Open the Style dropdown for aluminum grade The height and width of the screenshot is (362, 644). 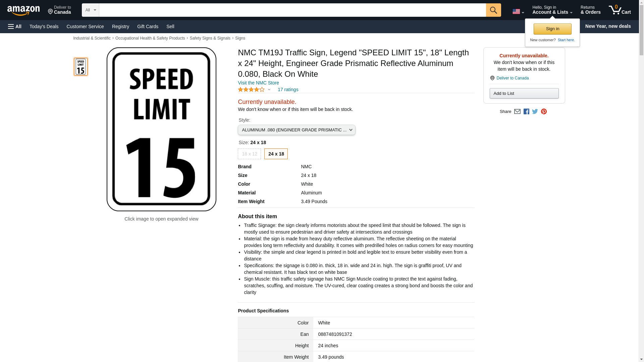coord(296,130)
